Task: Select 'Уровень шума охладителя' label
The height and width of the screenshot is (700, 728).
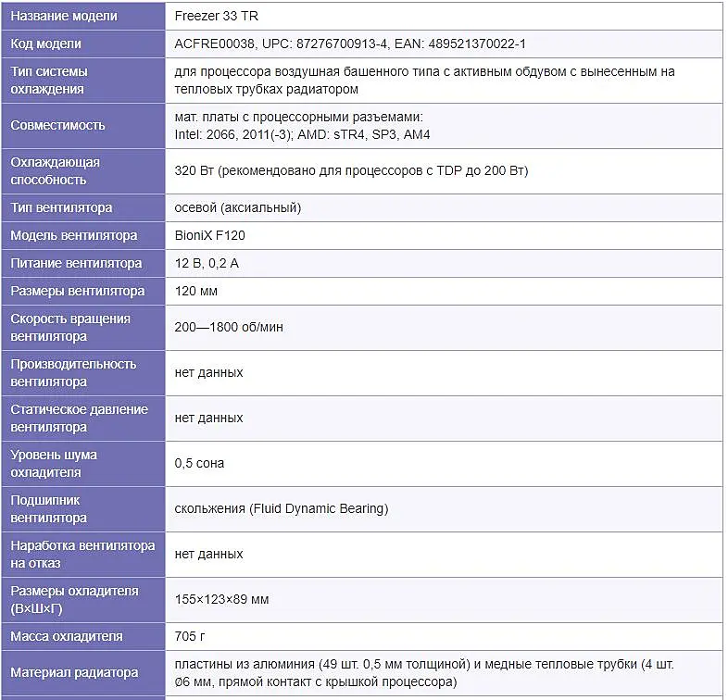Action: [x=54, y=464]
